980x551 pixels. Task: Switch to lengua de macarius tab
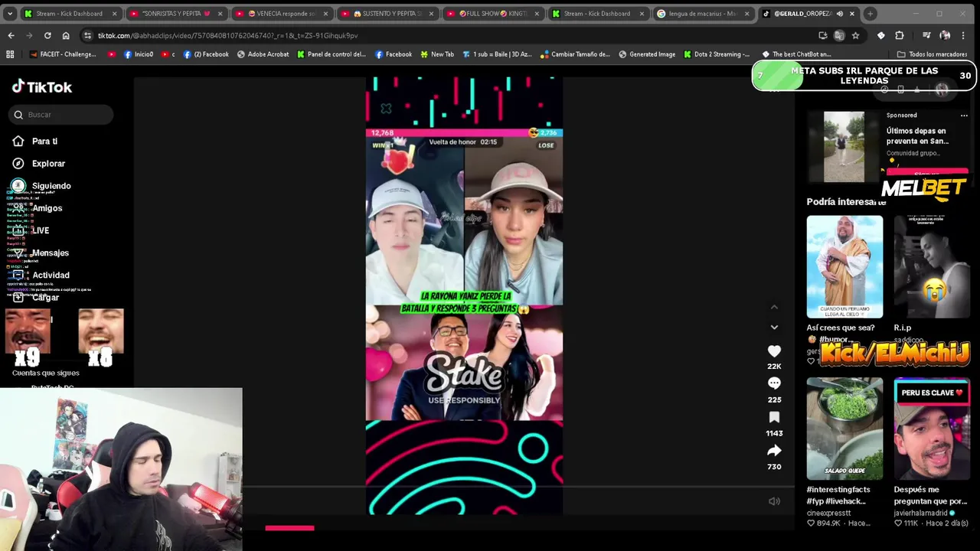click(703, 14)
